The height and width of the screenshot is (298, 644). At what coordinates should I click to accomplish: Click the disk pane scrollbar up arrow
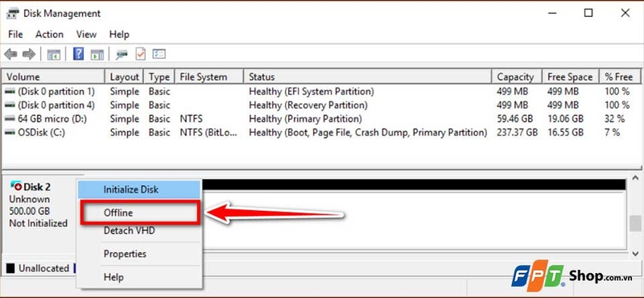pos(635,178)
